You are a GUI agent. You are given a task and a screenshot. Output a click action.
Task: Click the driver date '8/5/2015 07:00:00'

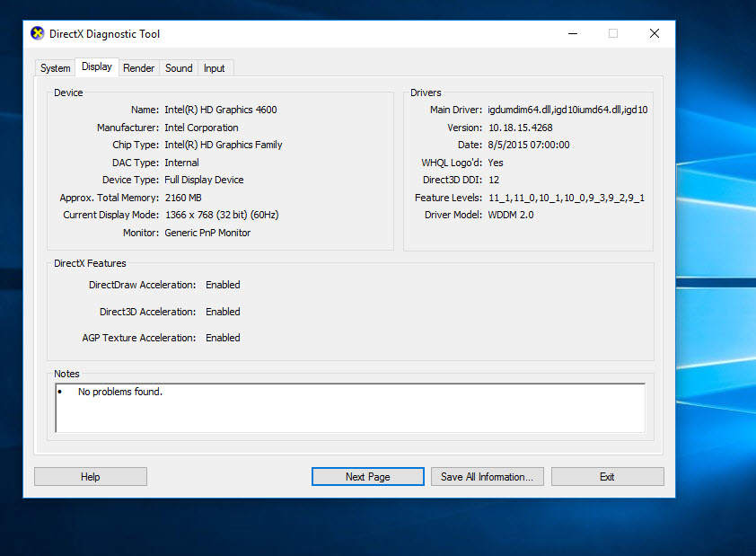pyautogui.click(x=529, y=145)
